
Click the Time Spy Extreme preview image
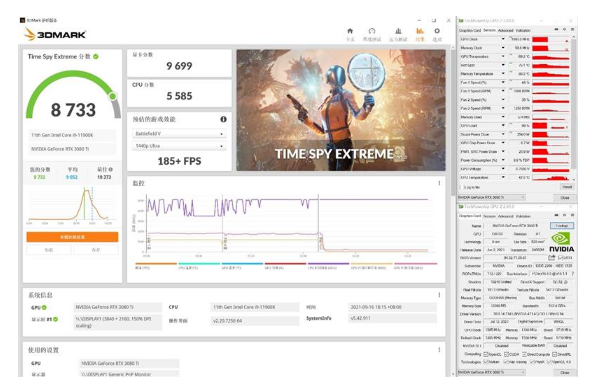(341, 110)
